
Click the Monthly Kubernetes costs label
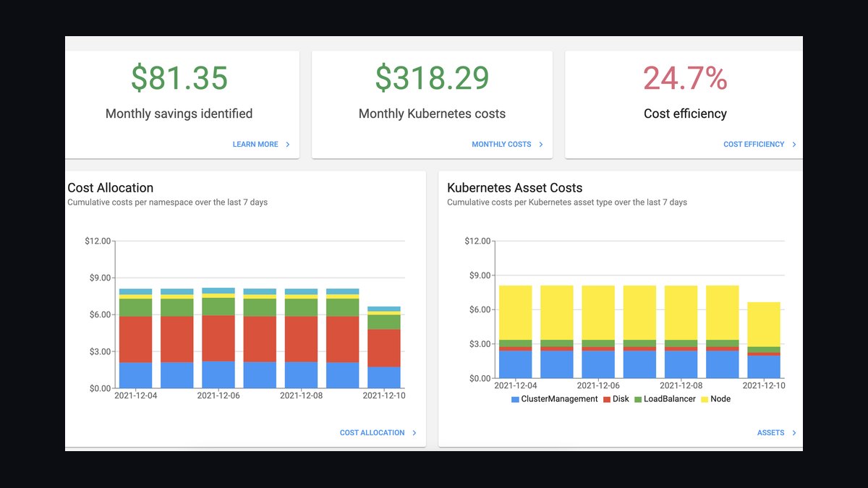[x=432, y=114]
